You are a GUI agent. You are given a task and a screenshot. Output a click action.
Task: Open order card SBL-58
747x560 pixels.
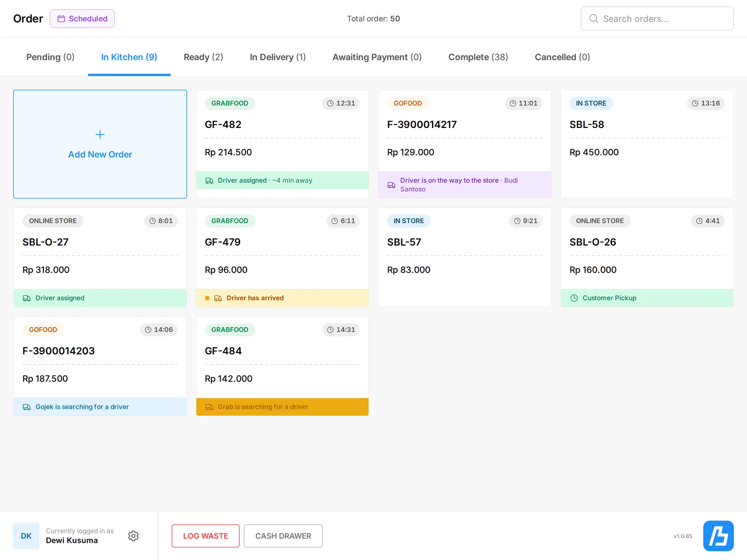pos(647,144)
